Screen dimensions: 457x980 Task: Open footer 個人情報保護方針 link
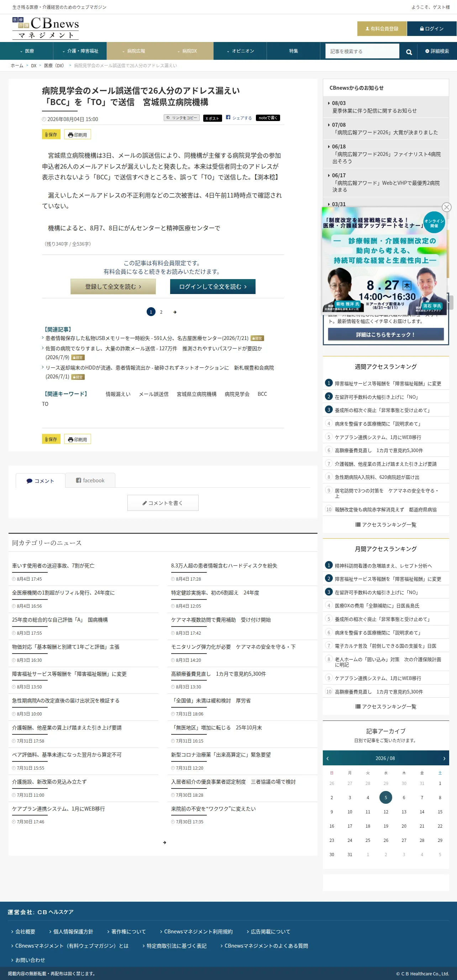[73, 931]
